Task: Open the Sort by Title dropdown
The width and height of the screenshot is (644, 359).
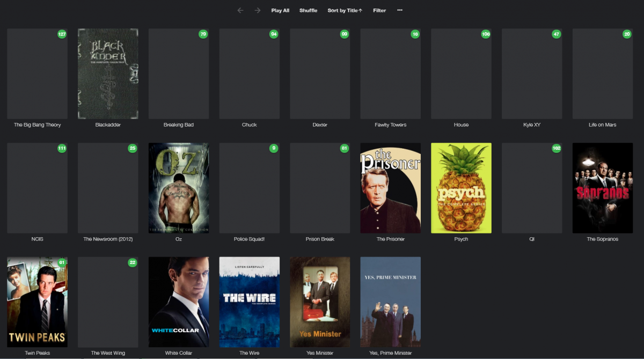Action: 345,10
